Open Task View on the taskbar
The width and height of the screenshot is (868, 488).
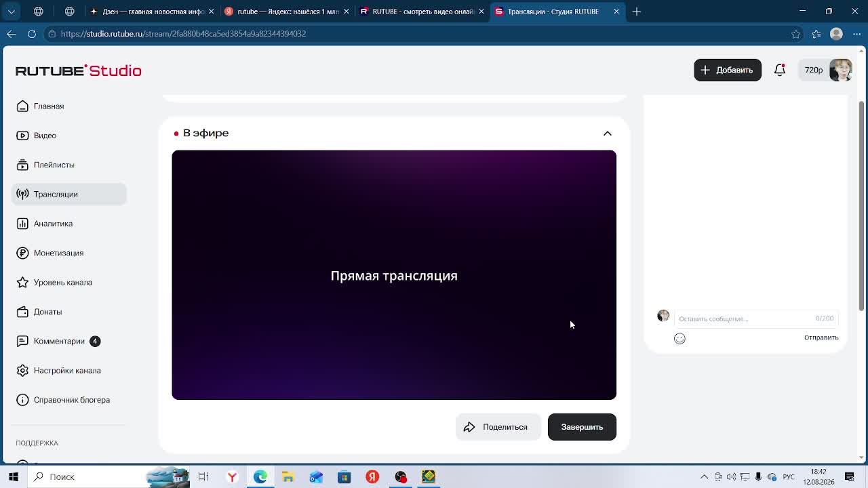click(x=203, y=476)
